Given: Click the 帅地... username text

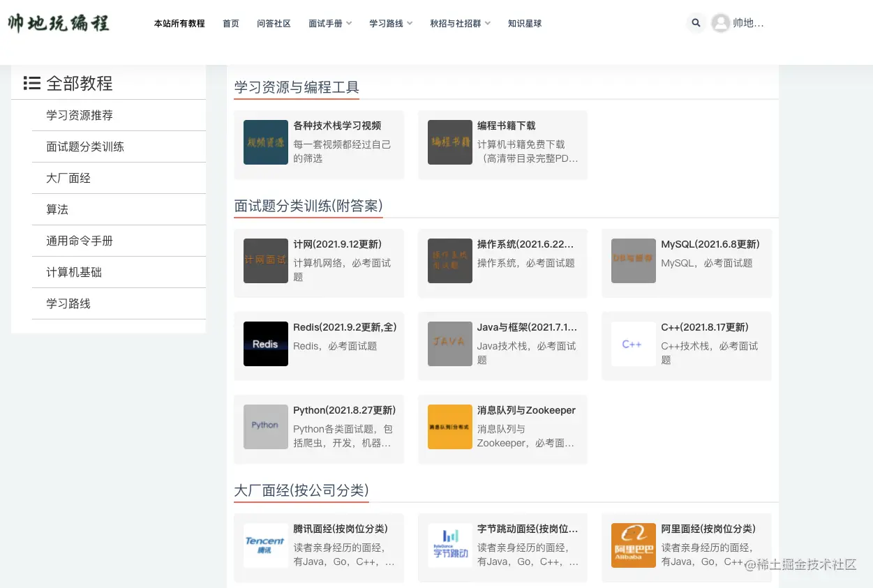Looking at the screenshot, I should pyautogui.click(x=748, y=23).
